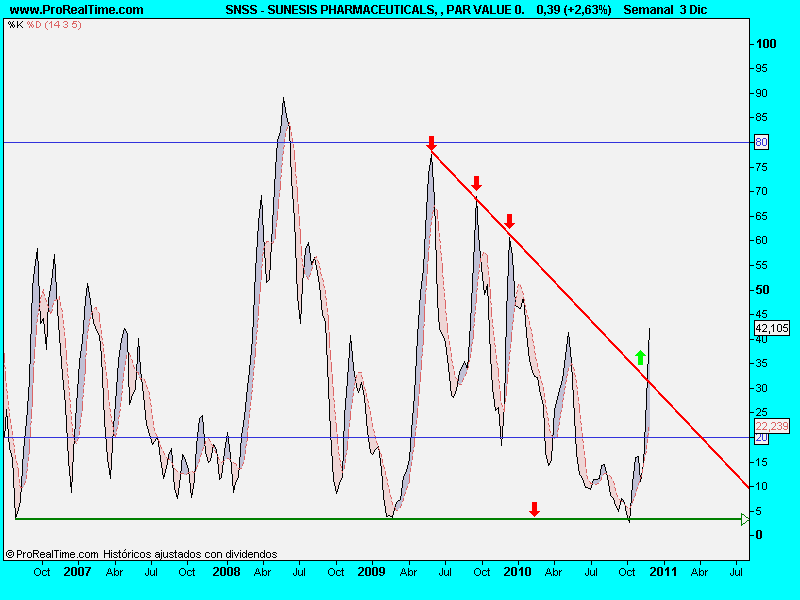Click the Históricos ajustados con dividendos note

pyautogui.click(x=190, y=554)
